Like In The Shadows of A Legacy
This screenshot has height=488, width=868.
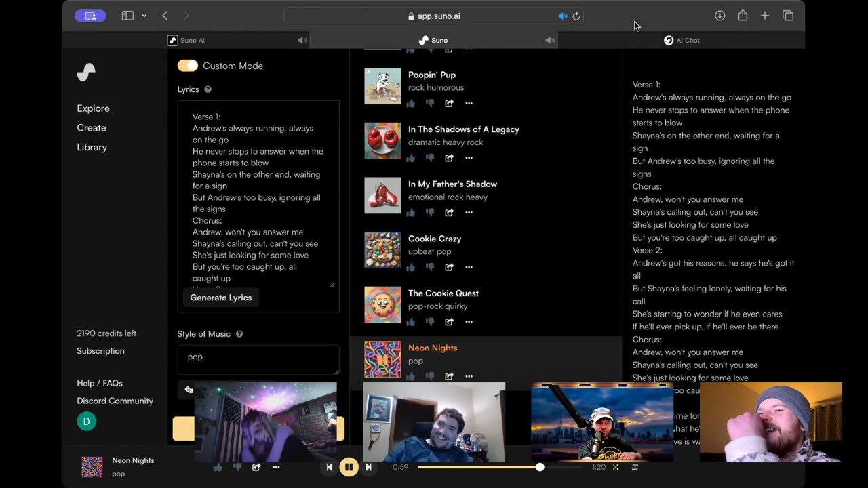410,158
